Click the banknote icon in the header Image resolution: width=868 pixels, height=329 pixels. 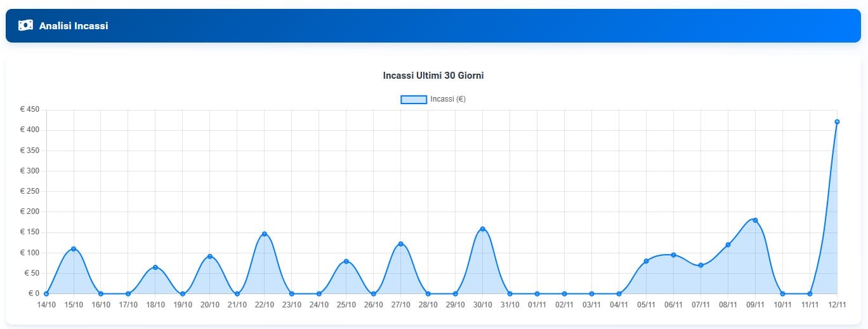[25, 25]
